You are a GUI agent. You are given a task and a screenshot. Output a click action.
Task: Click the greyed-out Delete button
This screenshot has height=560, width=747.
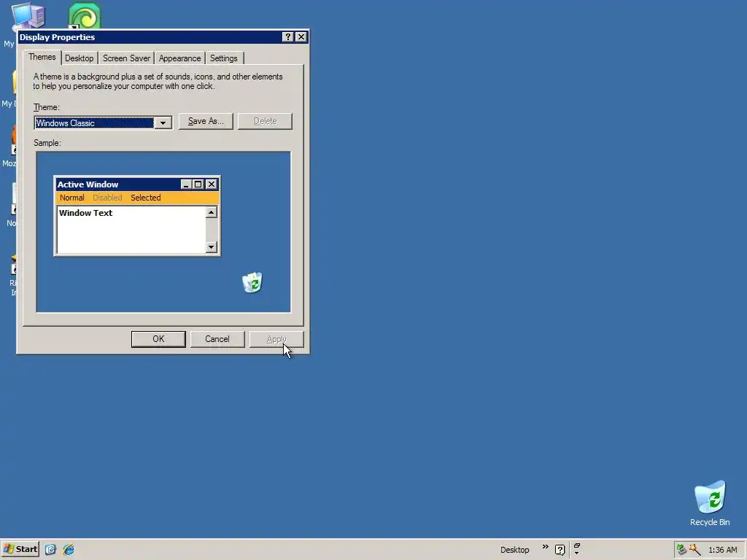[x=265, y=121]
